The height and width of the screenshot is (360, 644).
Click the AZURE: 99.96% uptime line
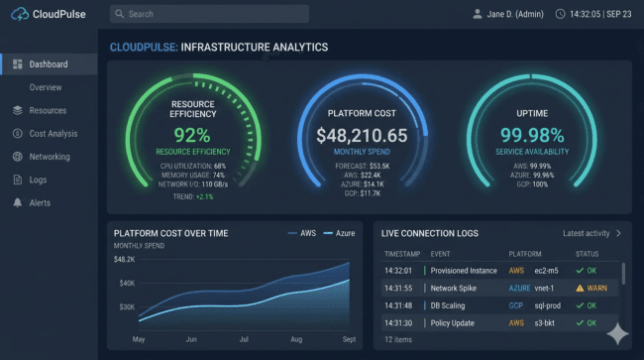point(532,176)
